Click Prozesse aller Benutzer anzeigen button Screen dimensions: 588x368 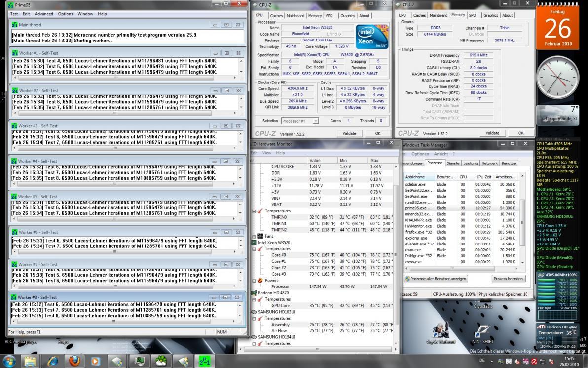click(436, 279)
